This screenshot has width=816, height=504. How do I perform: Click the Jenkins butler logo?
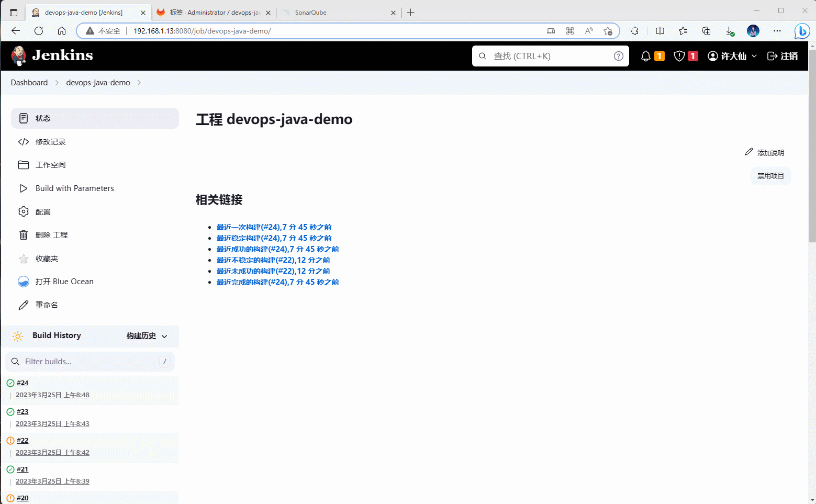(19, 55)
